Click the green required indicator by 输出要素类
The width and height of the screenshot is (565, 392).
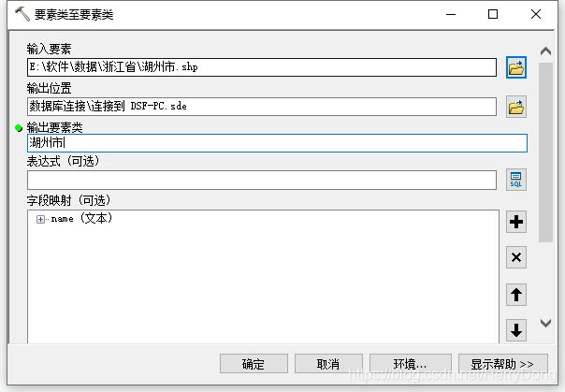19,128
